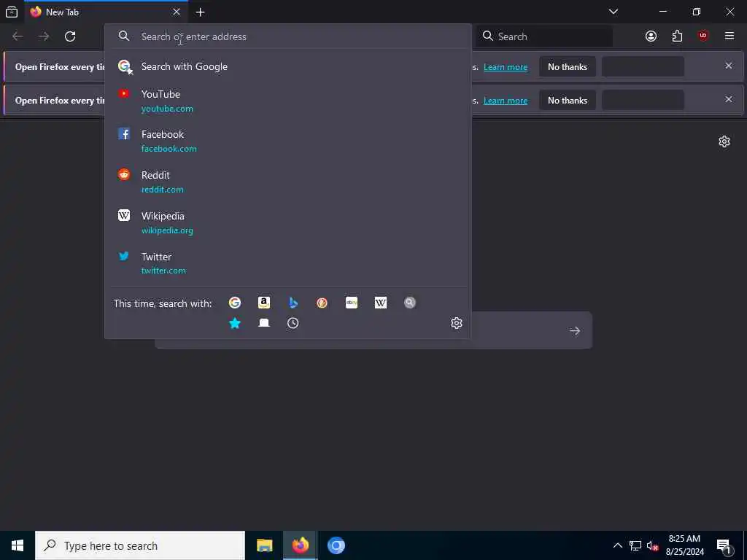Click No thanks in first notification bar
This screenshot has width=747, height=560.
[568, 66]
